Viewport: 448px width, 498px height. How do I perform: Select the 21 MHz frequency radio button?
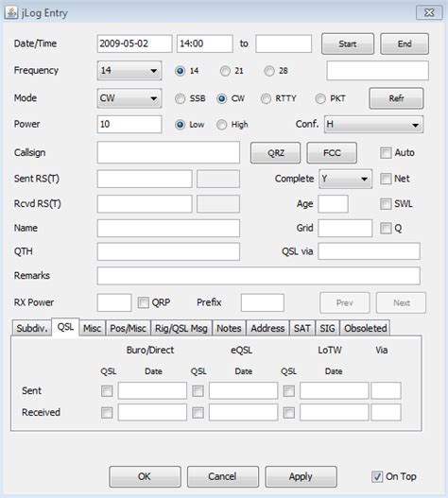225,71
